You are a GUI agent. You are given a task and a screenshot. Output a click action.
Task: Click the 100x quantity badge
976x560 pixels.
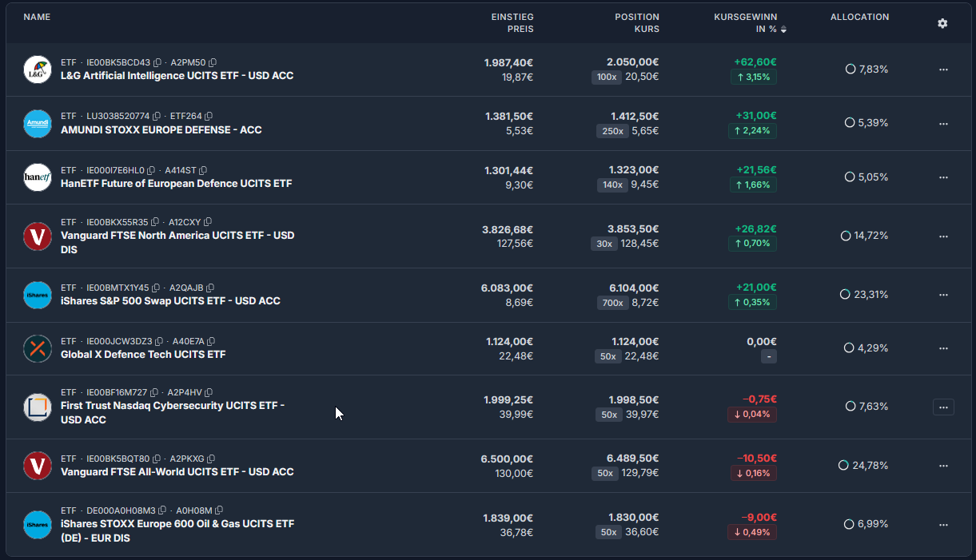(x=606, y=77)
